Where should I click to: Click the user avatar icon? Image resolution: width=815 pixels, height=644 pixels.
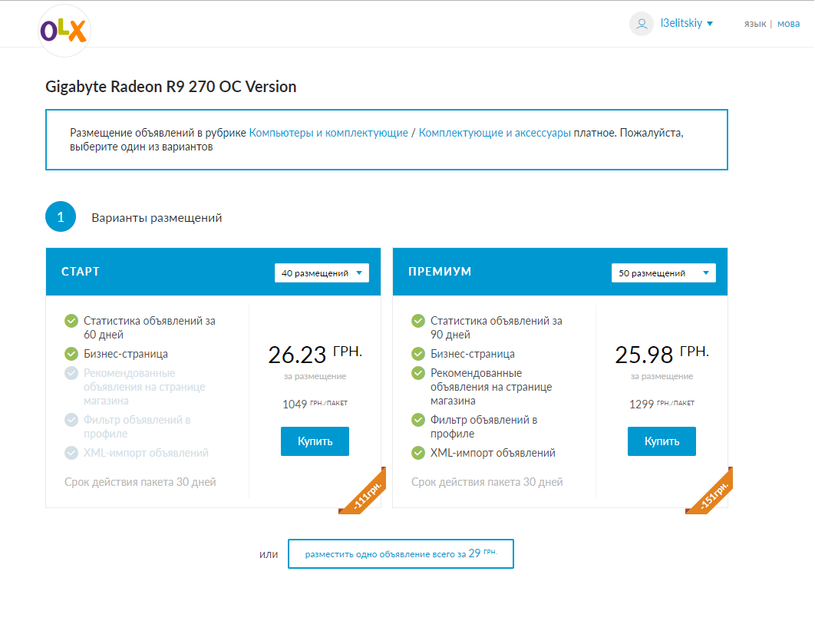(x=642, y=24)
